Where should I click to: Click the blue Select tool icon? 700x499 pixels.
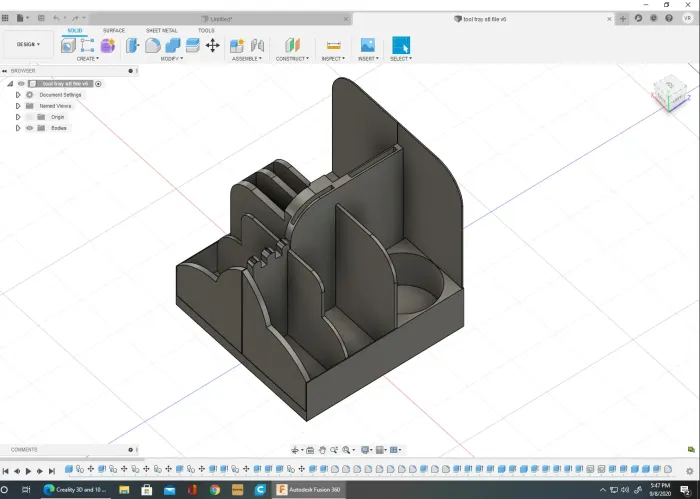click(401, 45)
